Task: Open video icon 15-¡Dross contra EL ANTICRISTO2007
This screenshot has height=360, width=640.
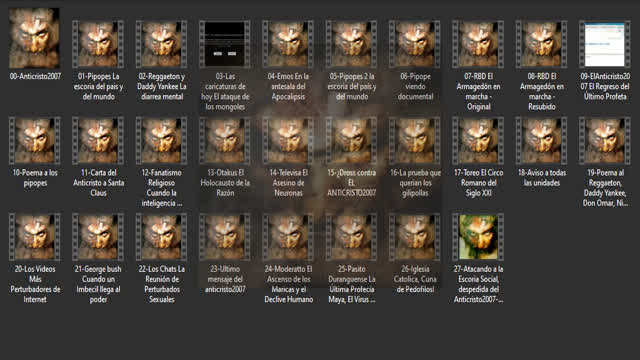Action: click(351, 140)
